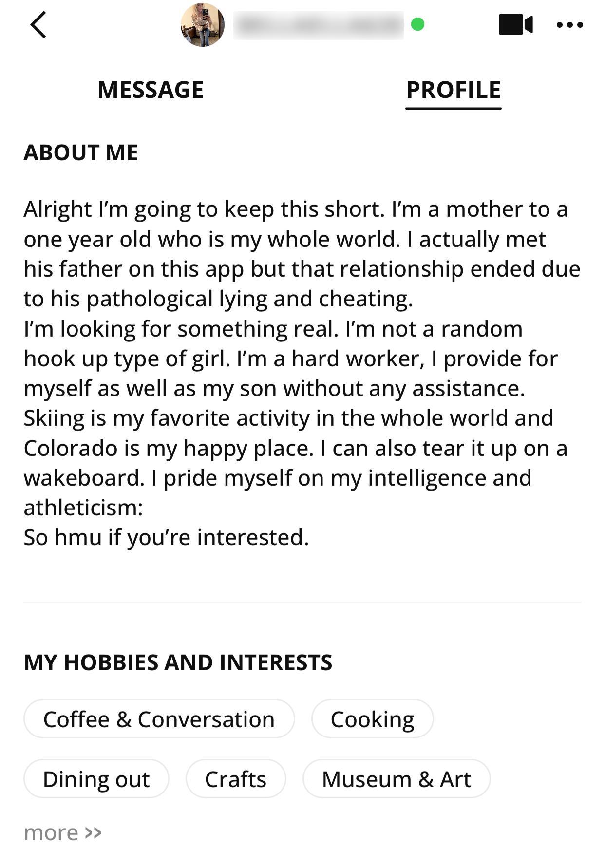Select the Museum & Art chip

[x=396, y=779]
